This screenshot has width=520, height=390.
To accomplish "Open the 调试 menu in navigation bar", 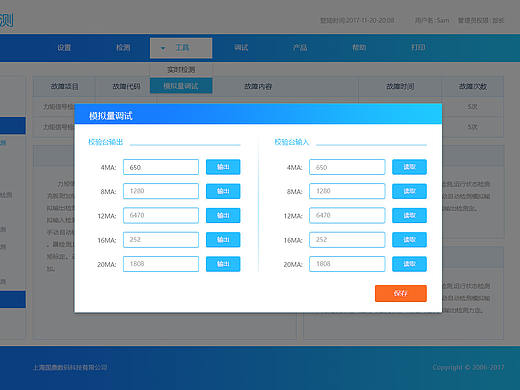I will (x=241, y=48).
